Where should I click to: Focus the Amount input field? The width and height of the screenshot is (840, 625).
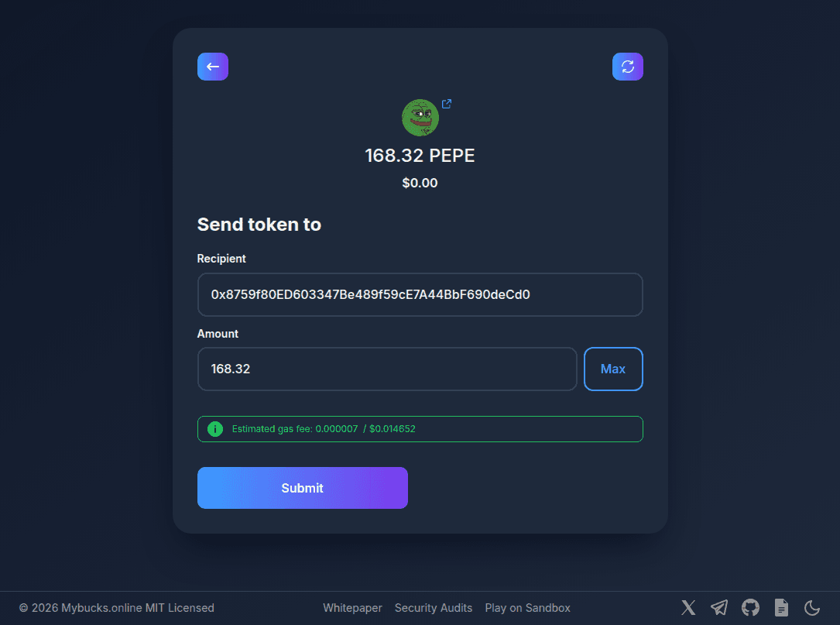[x=387, y=369]
